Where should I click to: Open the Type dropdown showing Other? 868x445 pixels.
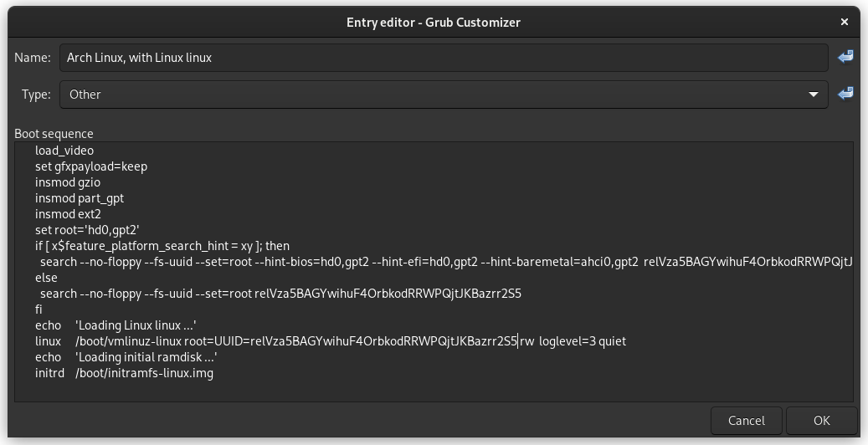pyautogui.click(x=444, y=95)
